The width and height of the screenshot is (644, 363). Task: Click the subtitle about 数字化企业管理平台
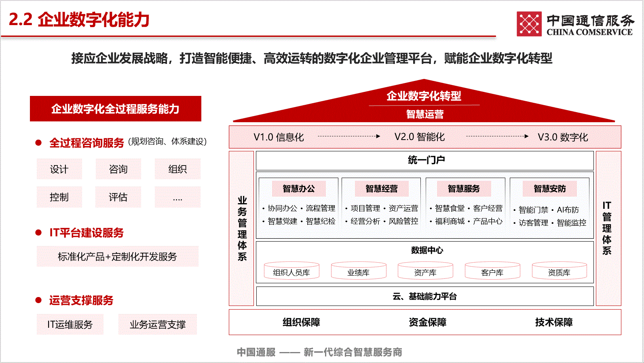click(x=312, y=58)
